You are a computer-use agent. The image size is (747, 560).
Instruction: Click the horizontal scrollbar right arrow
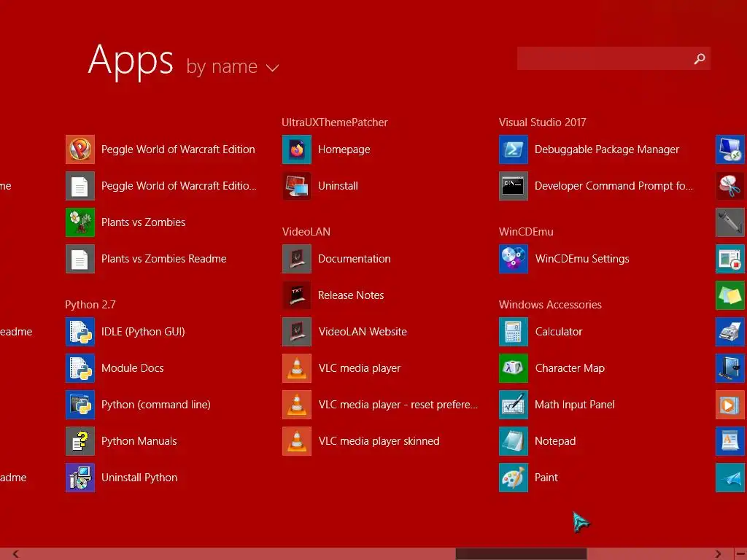[x=718, y=554]
